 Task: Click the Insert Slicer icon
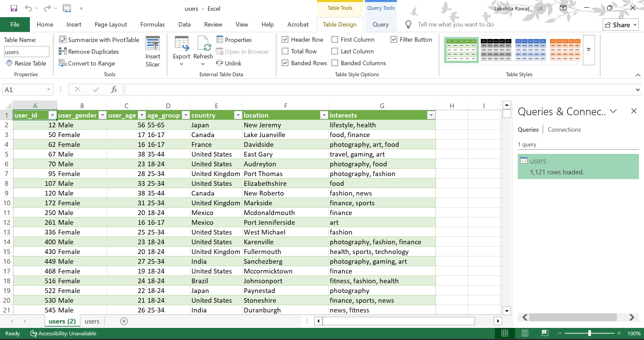pos(153,44)
